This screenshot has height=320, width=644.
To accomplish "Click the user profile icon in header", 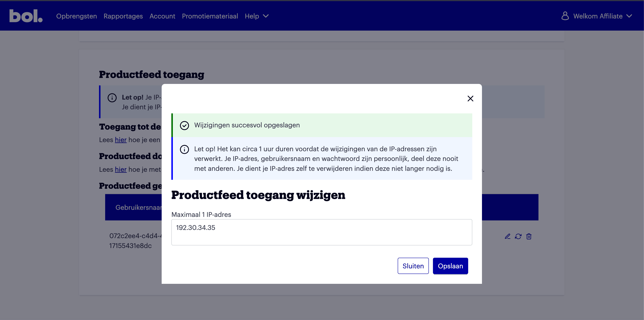I will coord(565,16).
